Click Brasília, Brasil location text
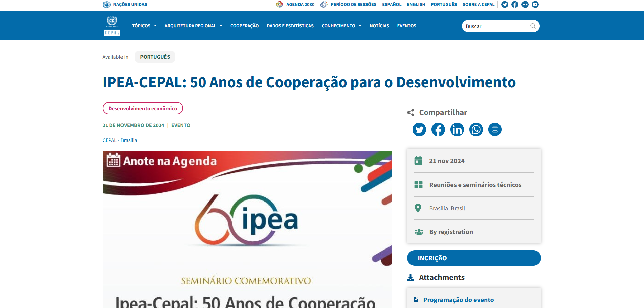The width and height of the screenshot is (644, 308). [447, 208]
